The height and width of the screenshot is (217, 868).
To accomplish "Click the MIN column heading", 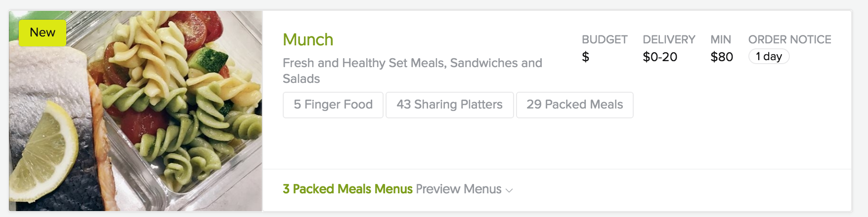I will (x=720, y=39).
